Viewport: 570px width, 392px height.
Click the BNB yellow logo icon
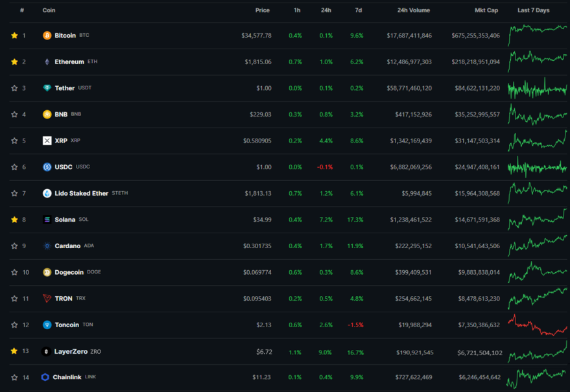47,115
